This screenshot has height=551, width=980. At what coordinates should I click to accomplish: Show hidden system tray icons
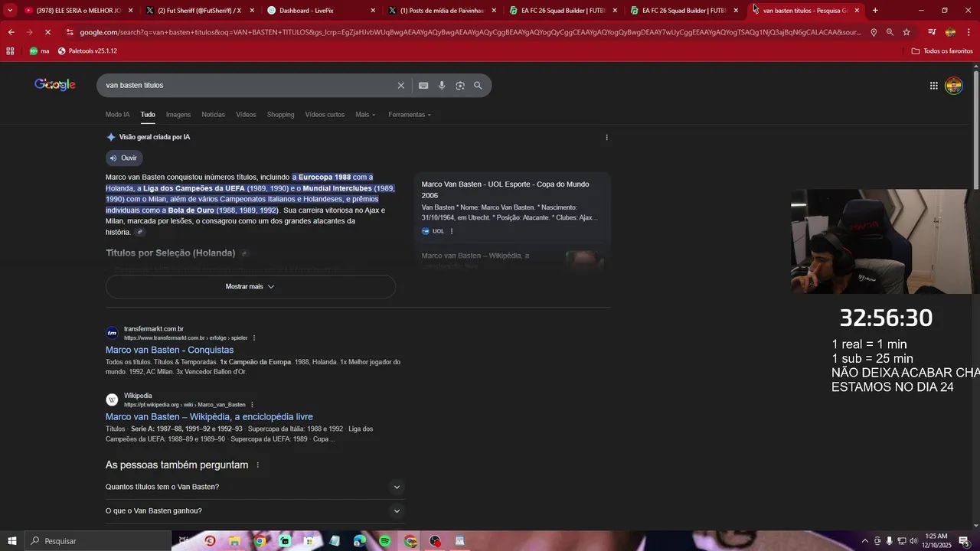[x=864, y=541]
